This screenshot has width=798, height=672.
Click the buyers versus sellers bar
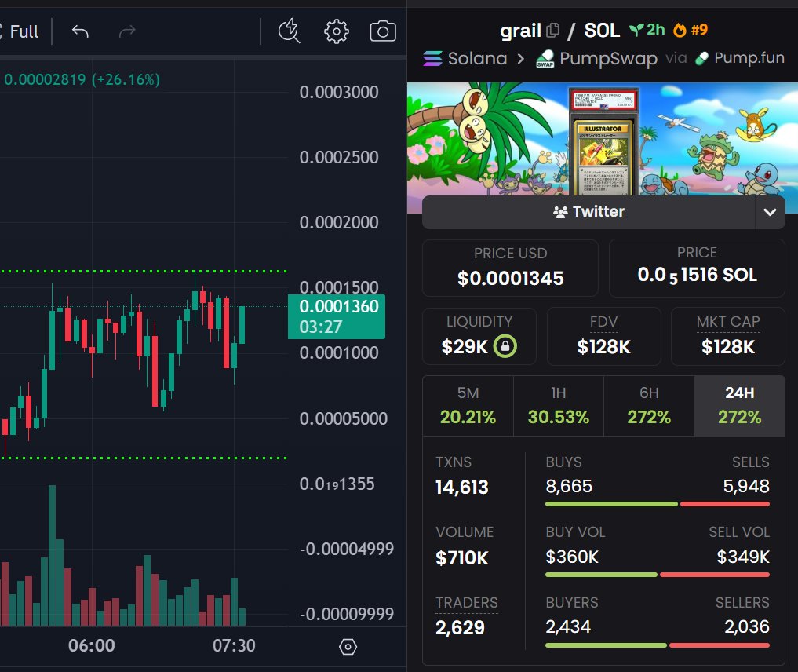pos(657,645)
